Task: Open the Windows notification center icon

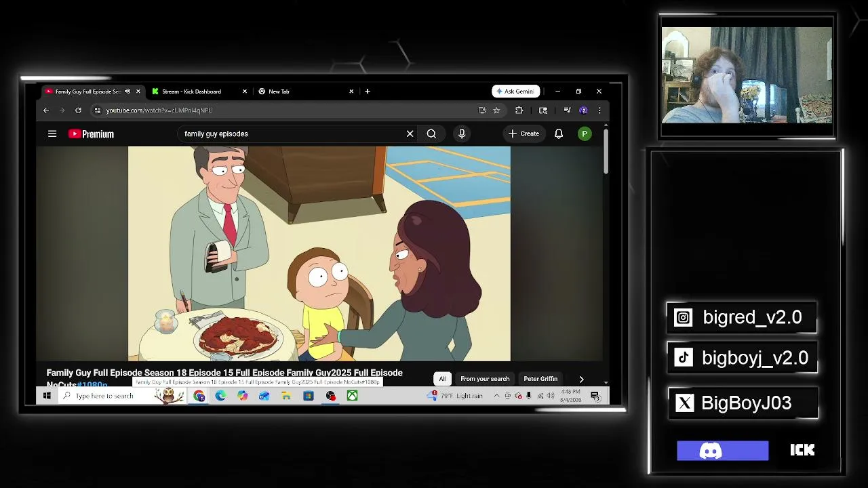Action: click(x=595, y=396)
